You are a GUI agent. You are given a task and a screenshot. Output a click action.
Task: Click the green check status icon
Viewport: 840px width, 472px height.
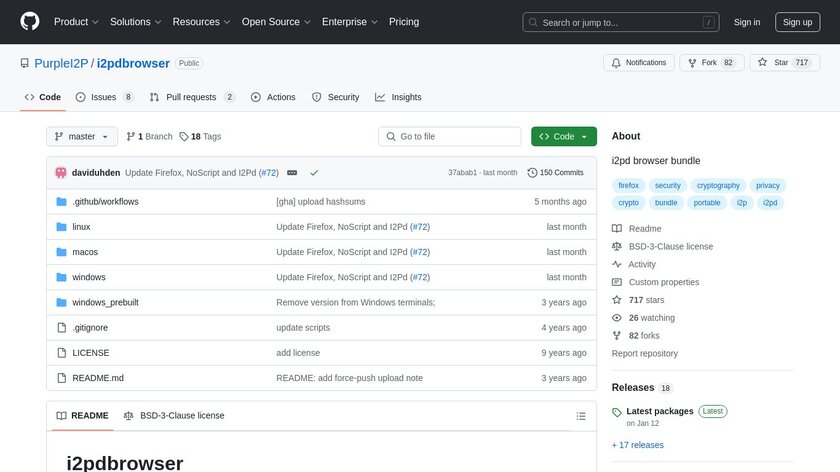point(314,173)
